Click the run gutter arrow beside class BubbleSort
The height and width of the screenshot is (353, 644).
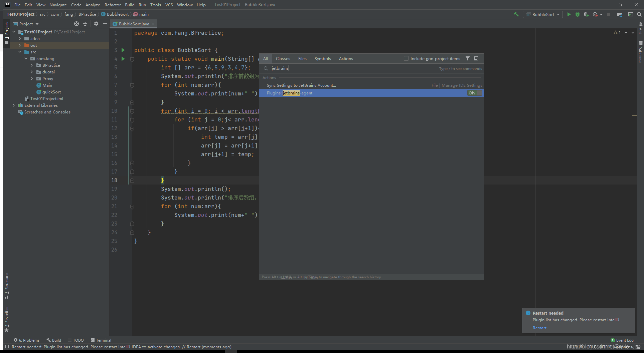tap(123, 50)
